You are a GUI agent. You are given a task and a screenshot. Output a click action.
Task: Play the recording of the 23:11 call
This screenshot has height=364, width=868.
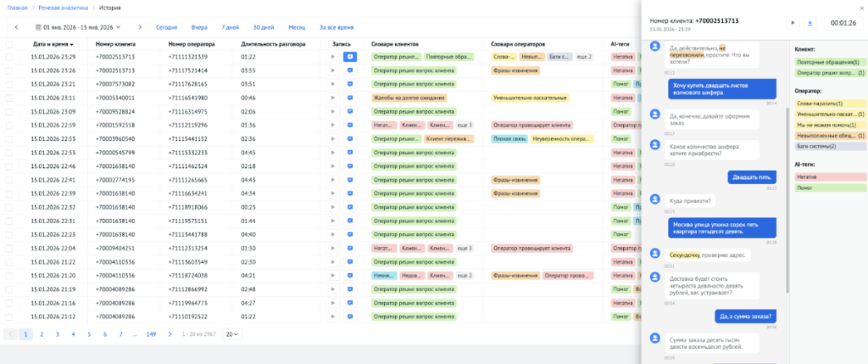(333, 98)
